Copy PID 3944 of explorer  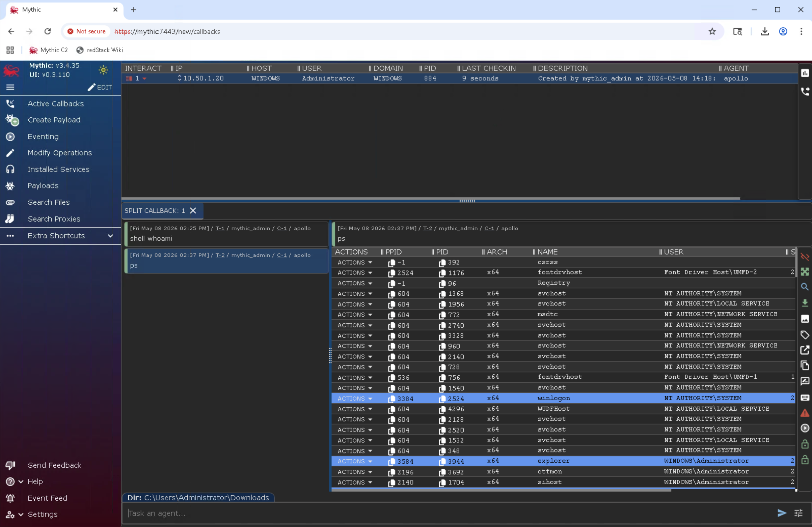click(442, 462)
